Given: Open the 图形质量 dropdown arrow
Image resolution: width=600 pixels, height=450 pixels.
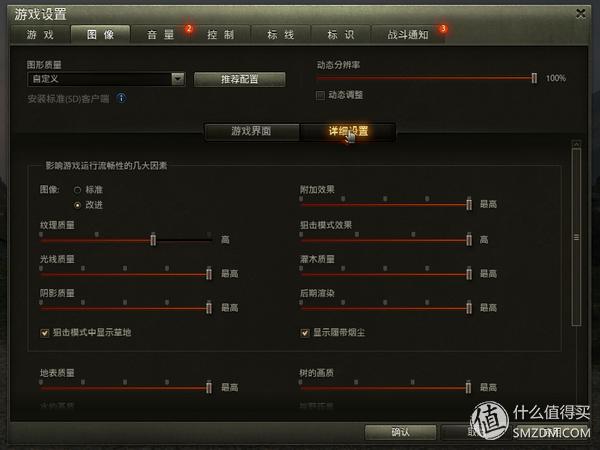Looking at the screenshot, I should point(178,79).
